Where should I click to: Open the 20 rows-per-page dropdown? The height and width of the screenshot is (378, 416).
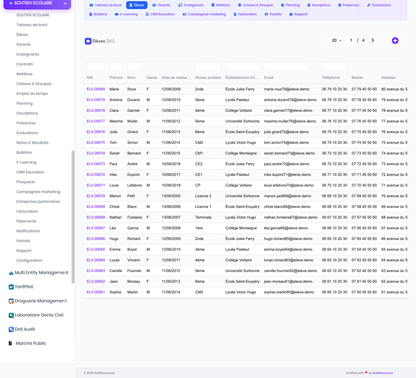pos(335,40)
